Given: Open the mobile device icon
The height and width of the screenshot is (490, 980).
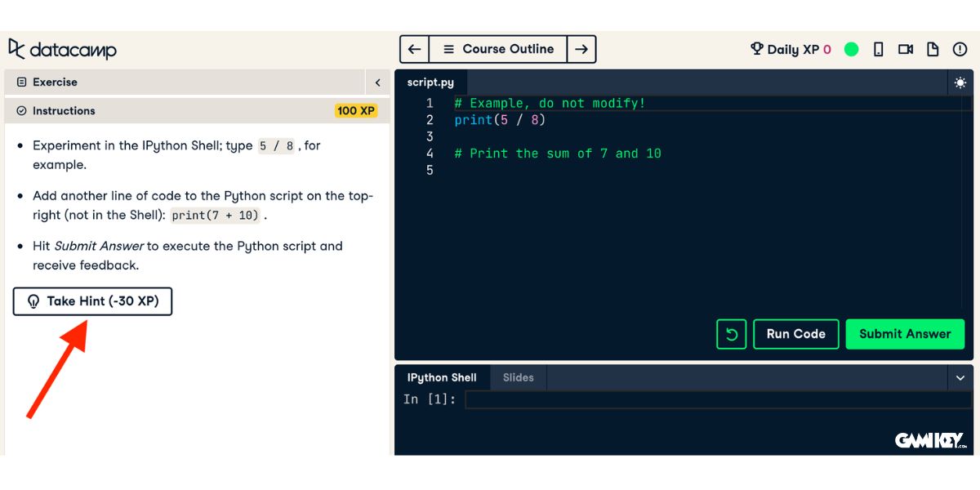Looking at the screenshot, I should coord(879,49).
